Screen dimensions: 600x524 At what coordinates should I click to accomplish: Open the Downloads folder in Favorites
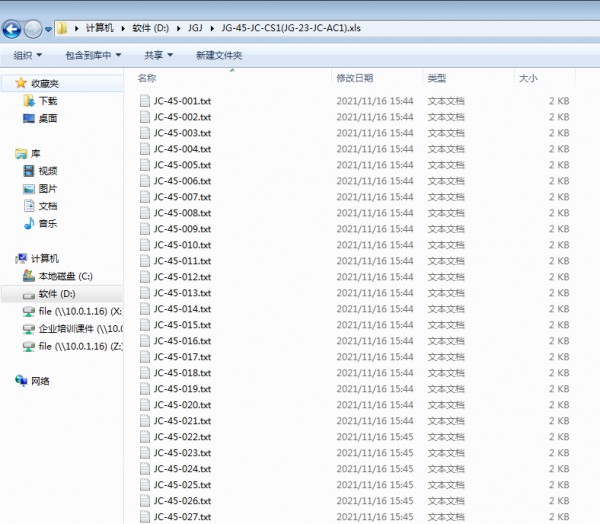pos(47,101)
